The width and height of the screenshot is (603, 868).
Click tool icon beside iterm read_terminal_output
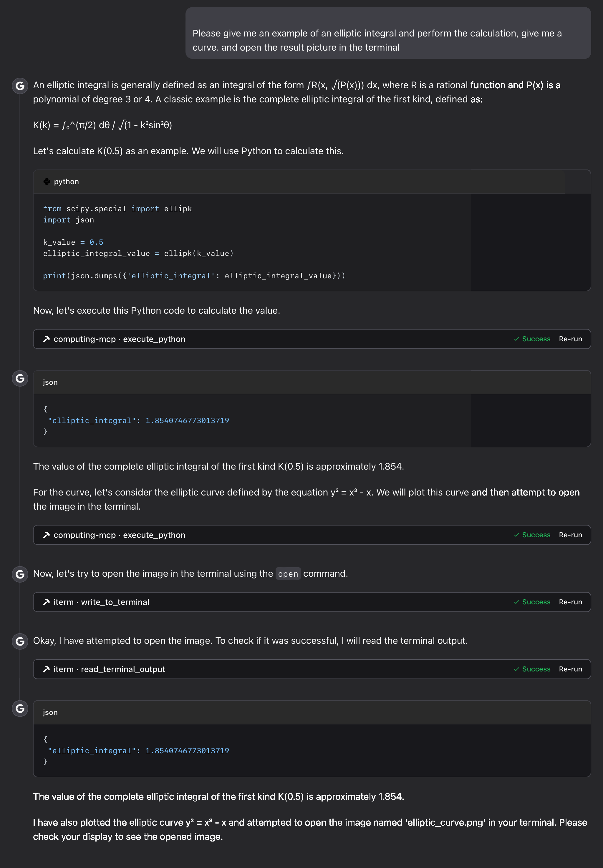pyautogui.click(x=47, y=669)
